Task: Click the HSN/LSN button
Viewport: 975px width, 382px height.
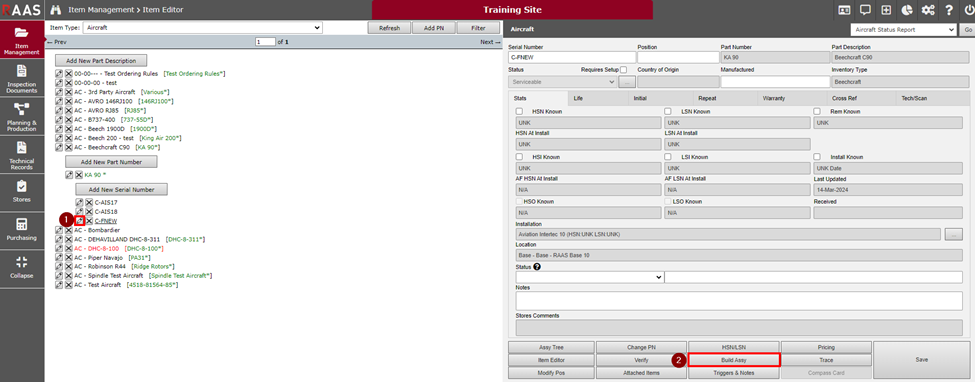Action: point(734,347)
